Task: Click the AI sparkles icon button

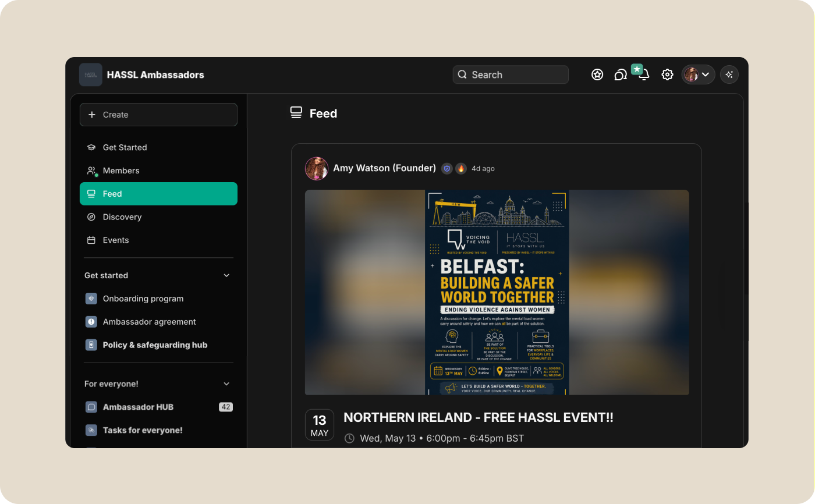Action: (729, 74)
